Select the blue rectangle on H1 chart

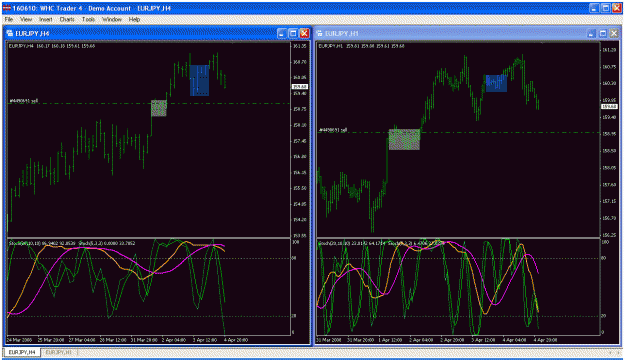click(496, 83)
